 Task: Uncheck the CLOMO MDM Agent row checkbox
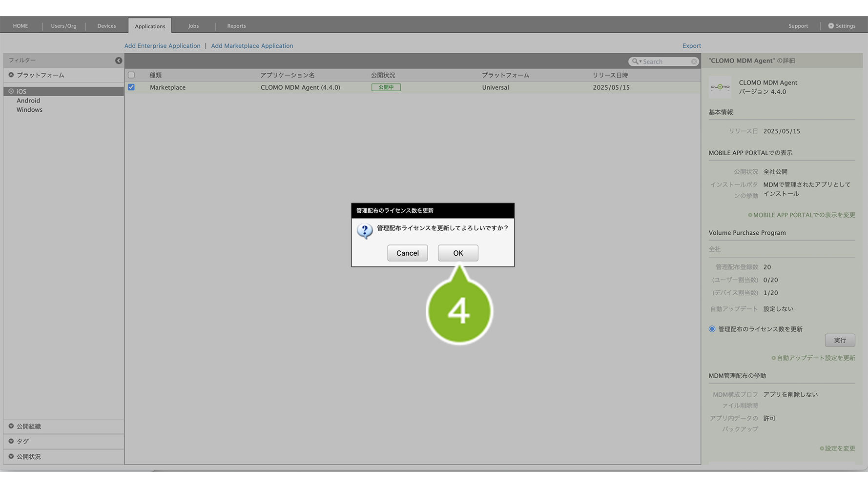131,87
